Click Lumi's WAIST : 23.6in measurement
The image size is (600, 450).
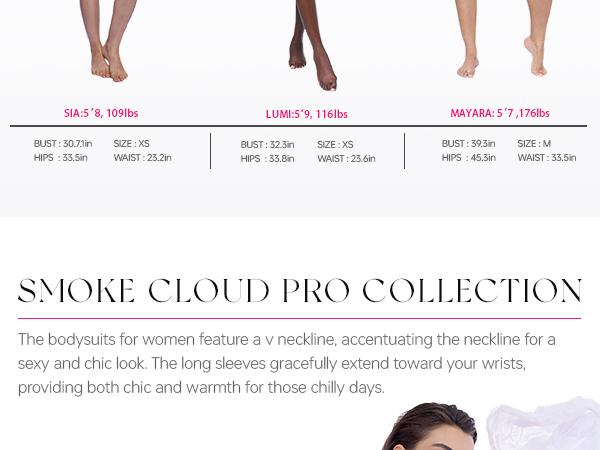pos(346,158)
